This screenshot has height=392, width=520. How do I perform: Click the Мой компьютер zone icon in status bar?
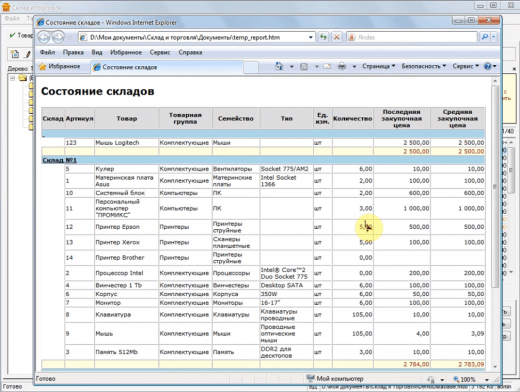coord(310,378)
